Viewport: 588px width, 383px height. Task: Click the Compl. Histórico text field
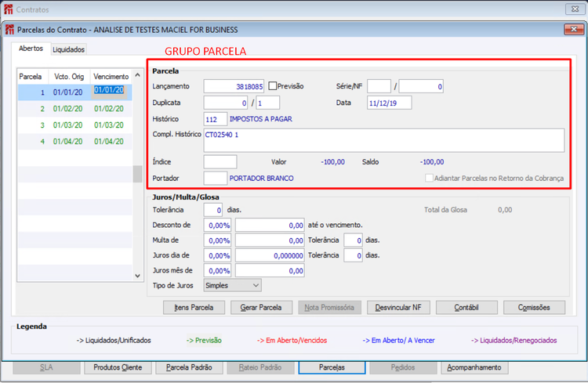[x=383, y=140]
